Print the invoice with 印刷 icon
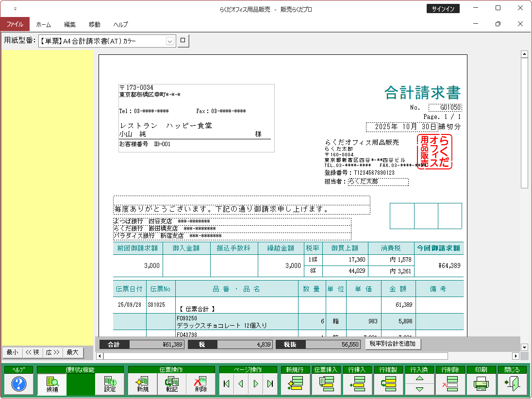532x399 pixels. [481, 384]
